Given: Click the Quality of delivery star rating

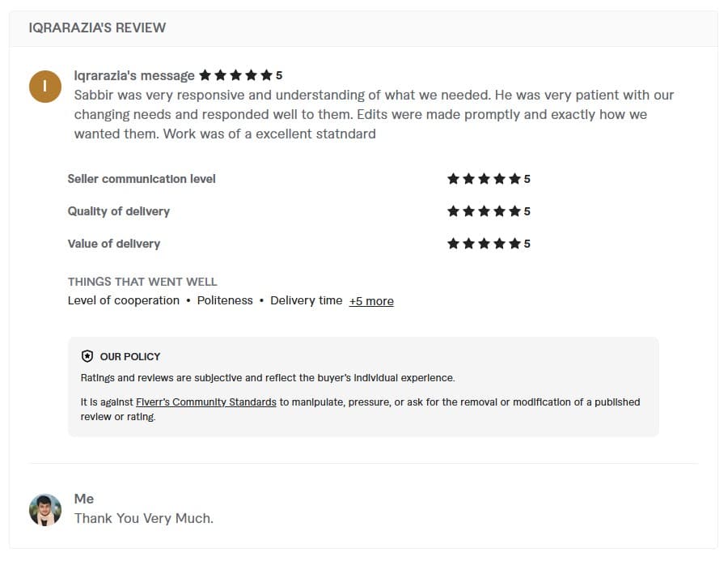Looking at the screenshot, I should tap(489, 211).
